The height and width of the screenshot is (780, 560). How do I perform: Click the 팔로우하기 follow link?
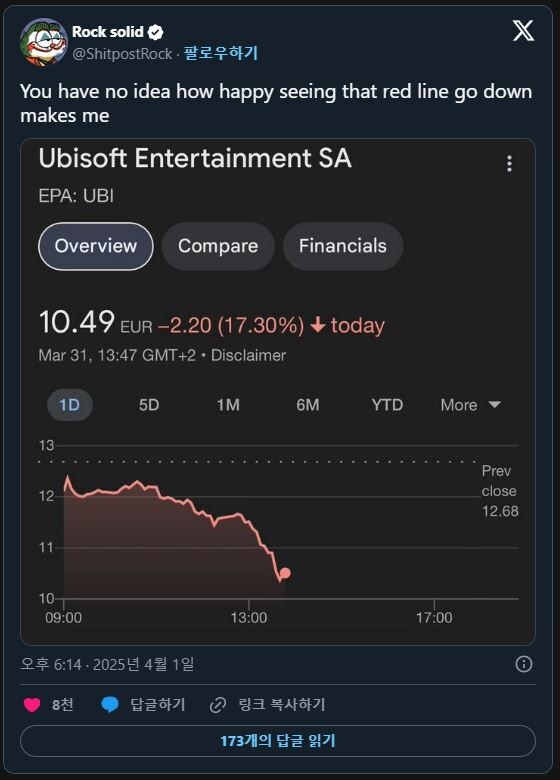coord(221,53)
